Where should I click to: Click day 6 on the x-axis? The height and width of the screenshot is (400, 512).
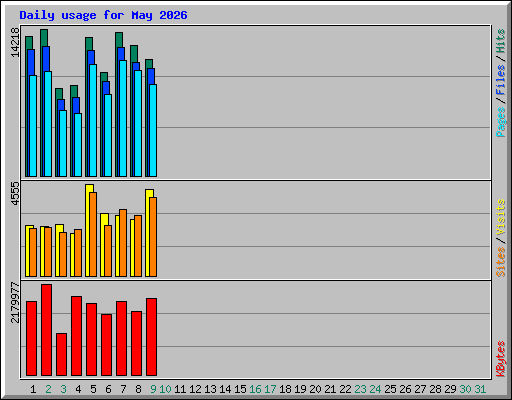click(108, 389)
